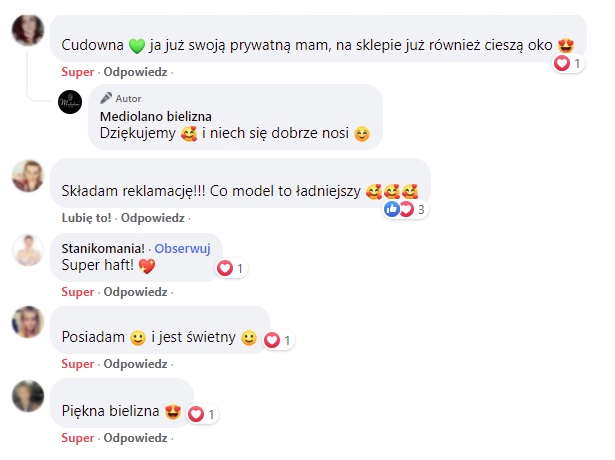The width and height of the screenshot is (615, 460).
Task: Reply to the Posiadam comment
Action: [x=136, y=365]
